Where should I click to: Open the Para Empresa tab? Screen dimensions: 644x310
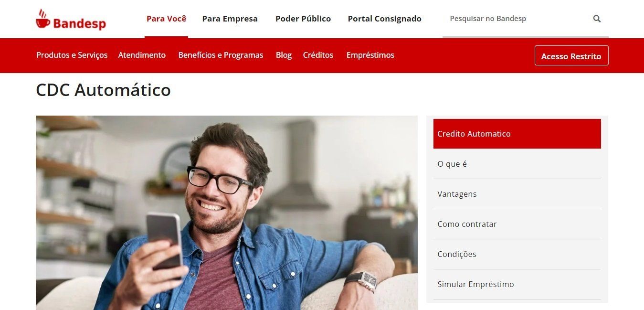click(x=230, y=19)
